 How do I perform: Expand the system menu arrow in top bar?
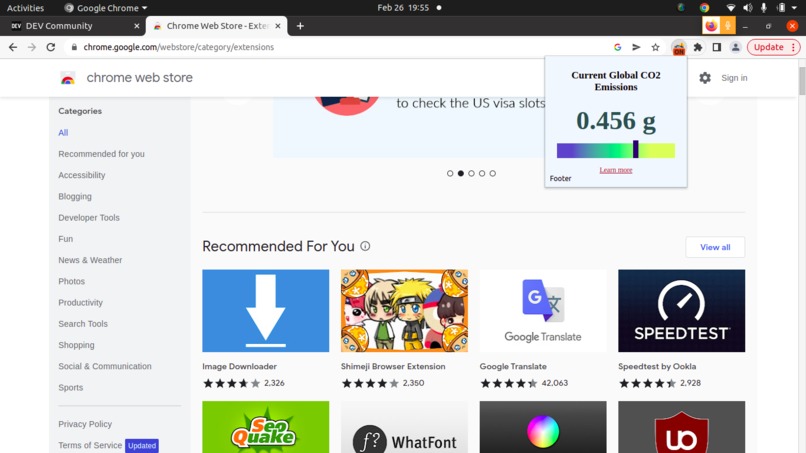click(x=795, y=8)
